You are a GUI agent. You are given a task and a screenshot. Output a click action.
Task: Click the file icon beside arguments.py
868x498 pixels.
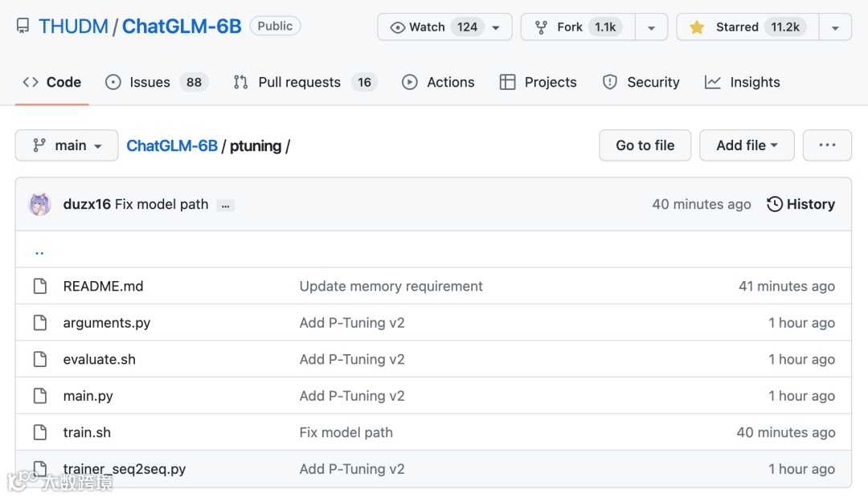pos(39,323)
